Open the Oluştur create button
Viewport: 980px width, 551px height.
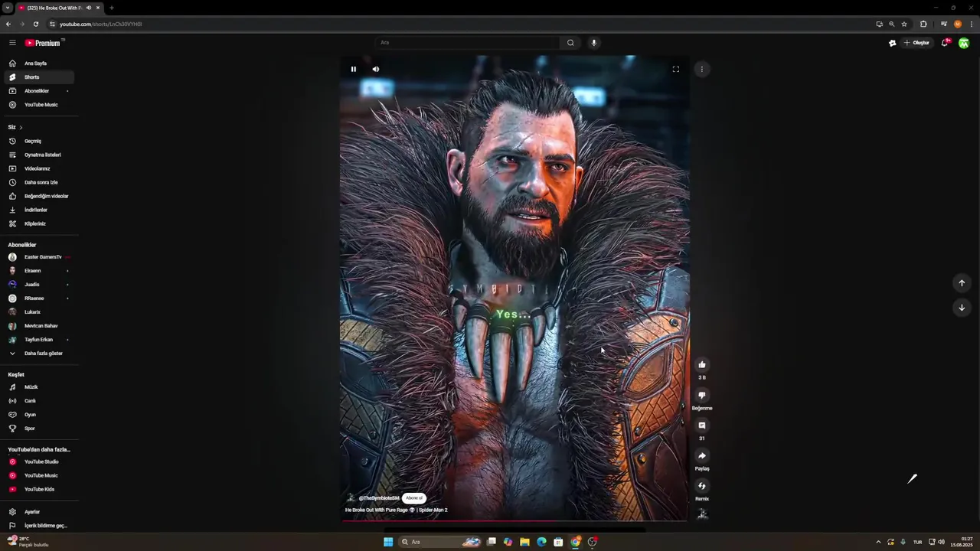click(x=916, y=43)
